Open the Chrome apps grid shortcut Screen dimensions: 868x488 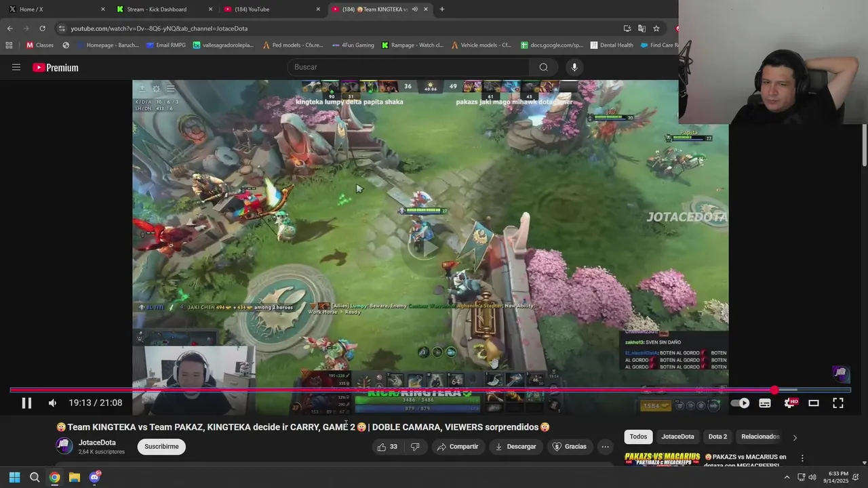coord(9,45)
